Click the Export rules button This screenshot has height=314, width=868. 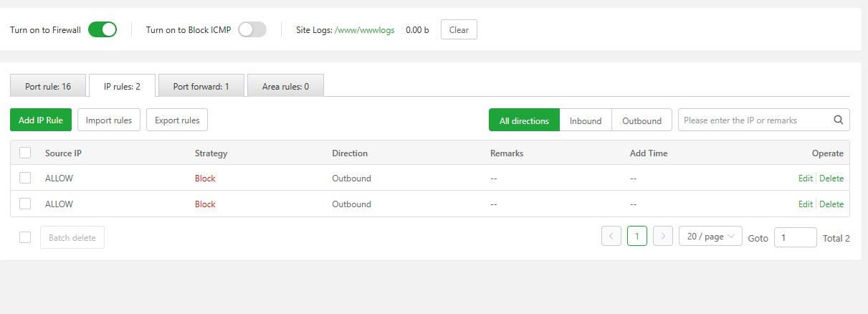click(x=177, y=120)
